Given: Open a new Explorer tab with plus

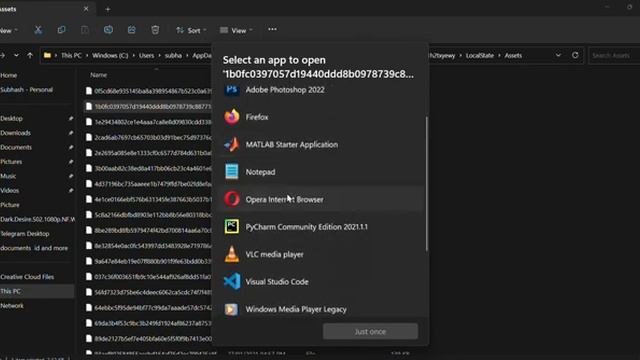Looking at the screenshot, I should (108, 9).
